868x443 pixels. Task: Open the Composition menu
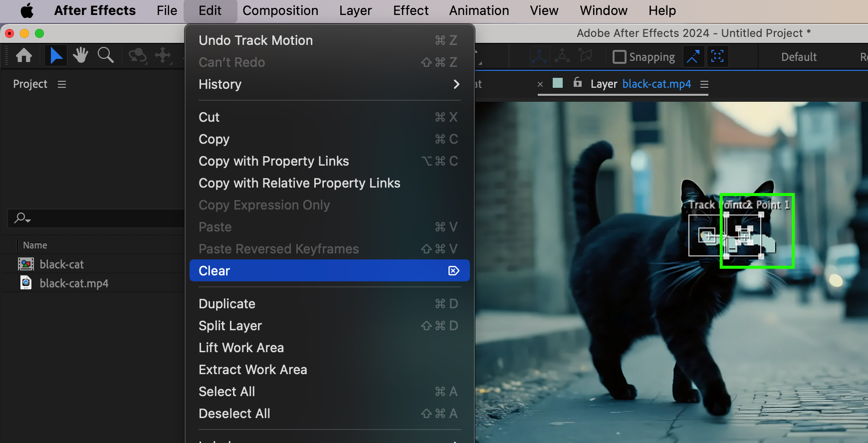point(280,10)
